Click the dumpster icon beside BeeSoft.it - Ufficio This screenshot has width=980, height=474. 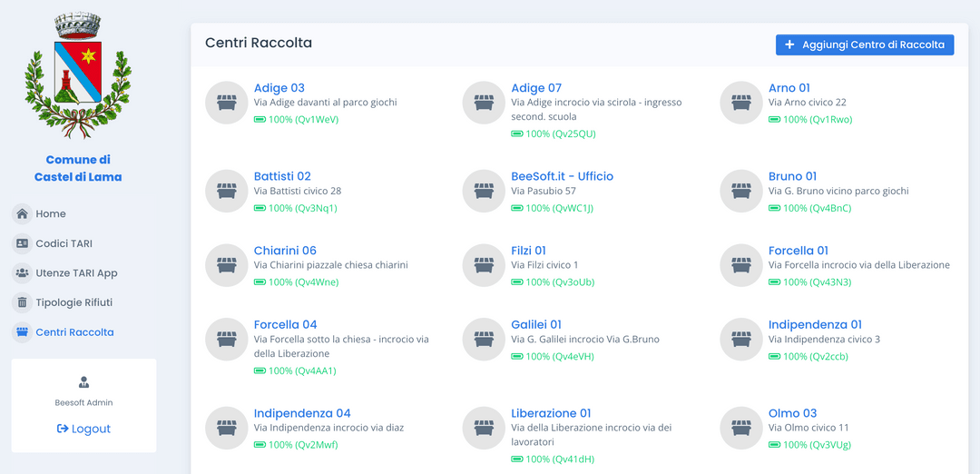tap(484, 191)
